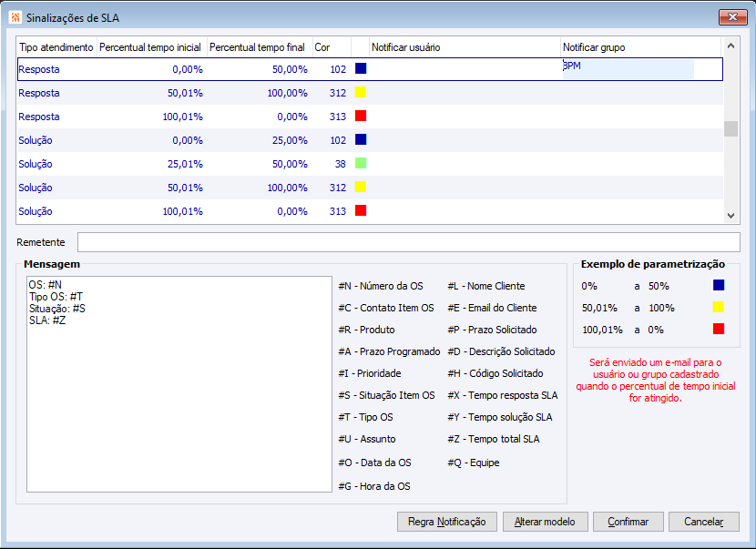
Task: Click the 50,00% final value of first Resposta row
Action: pos(290,69)
